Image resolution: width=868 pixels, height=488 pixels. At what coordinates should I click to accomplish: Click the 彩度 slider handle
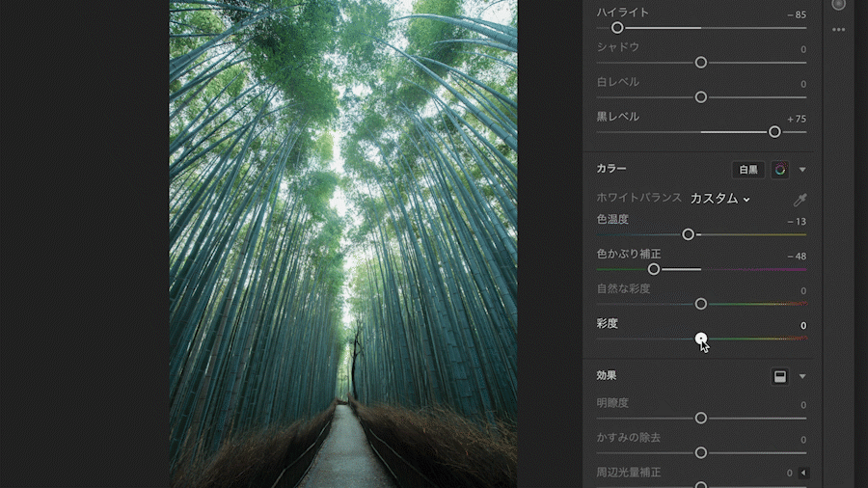[701, 339]
